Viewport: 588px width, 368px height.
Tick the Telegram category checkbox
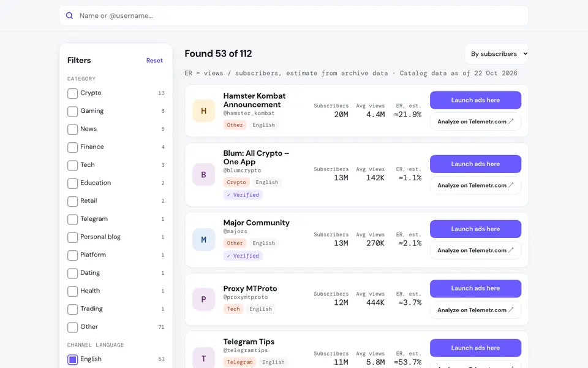[x=72, y=220]
